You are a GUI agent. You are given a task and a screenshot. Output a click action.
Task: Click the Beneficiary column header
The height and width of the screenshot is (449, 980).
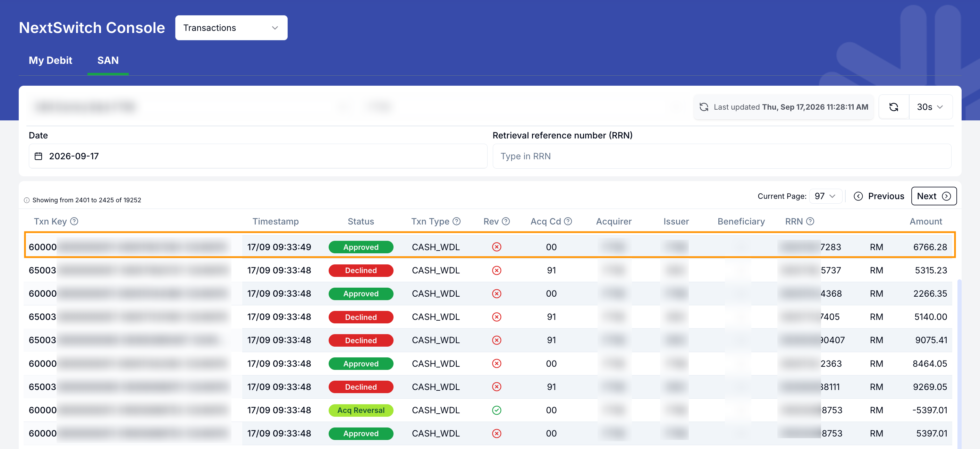click(x=741, y=221)
